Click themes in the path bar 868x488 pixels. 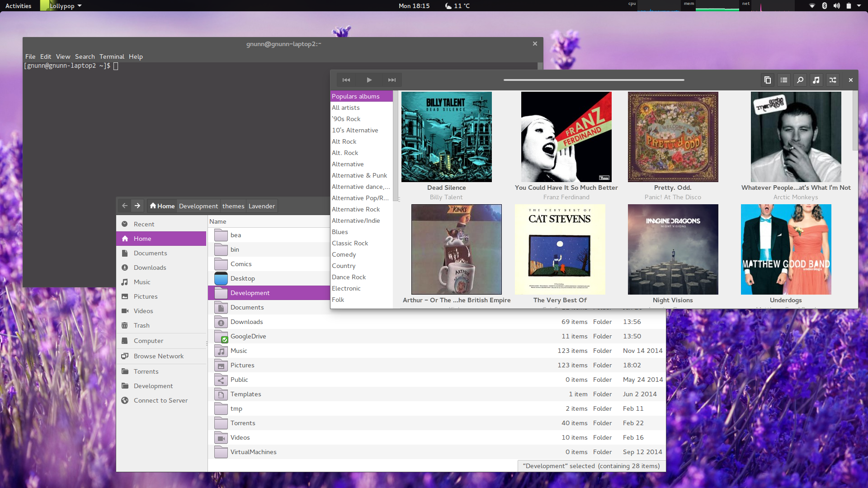pos(233,206)
